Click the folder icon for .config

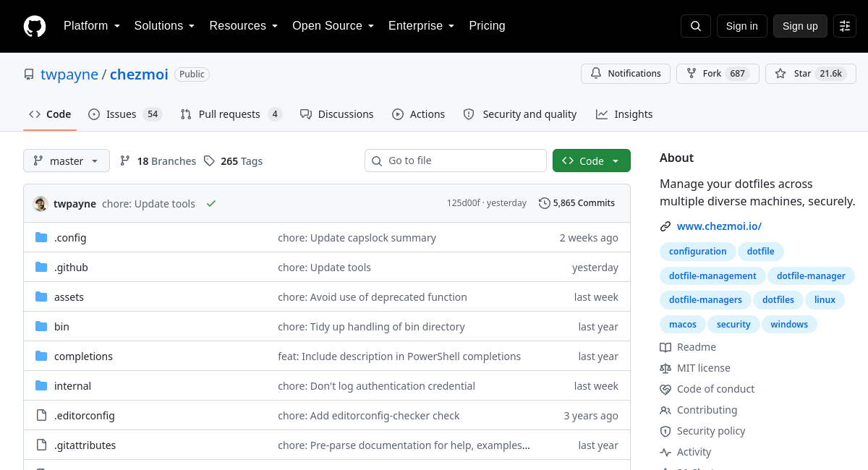[x=41, y=238]
